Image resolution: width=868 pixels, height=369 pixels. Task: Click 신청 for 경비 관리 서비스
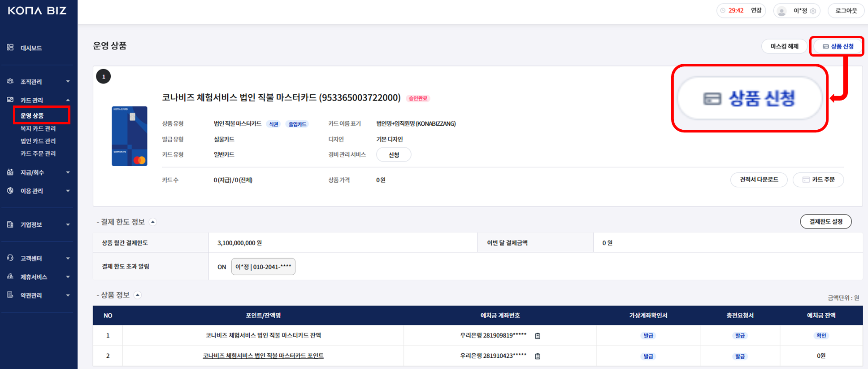click(x=394, y=155)
